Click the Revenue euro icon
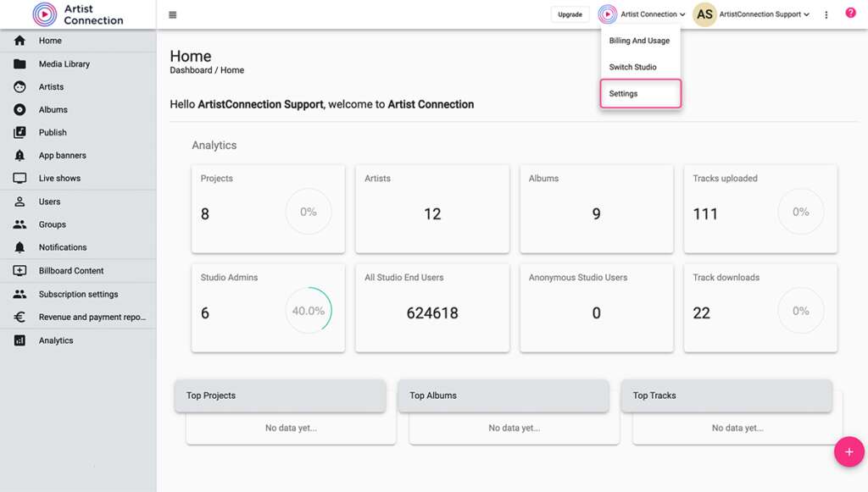Image resolution: width=868 pixels, height=492 pixels. (19, 317)
